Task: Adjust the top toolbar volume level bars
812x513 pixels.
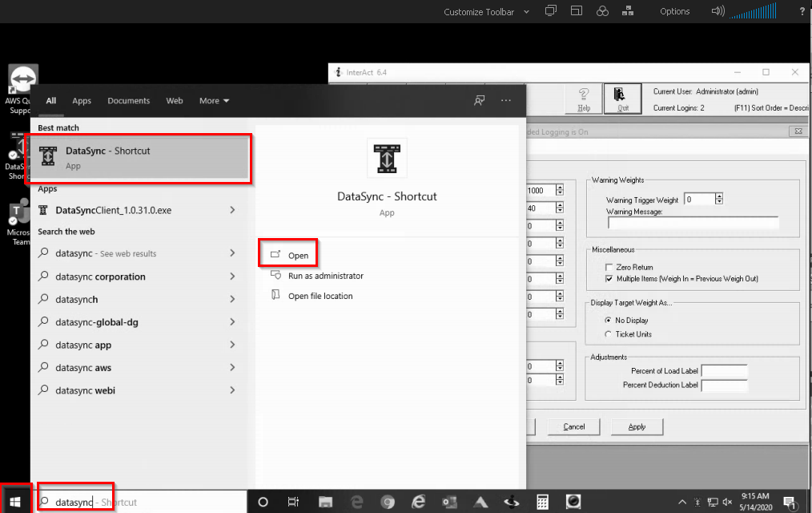Action: click(x=753, y=11)
